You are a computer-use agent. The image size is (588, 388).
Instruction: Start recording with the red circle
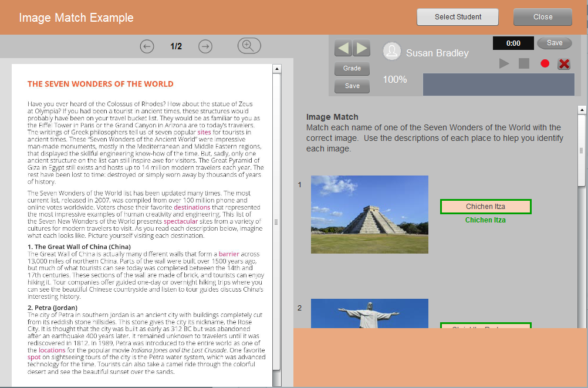(545, 63)
